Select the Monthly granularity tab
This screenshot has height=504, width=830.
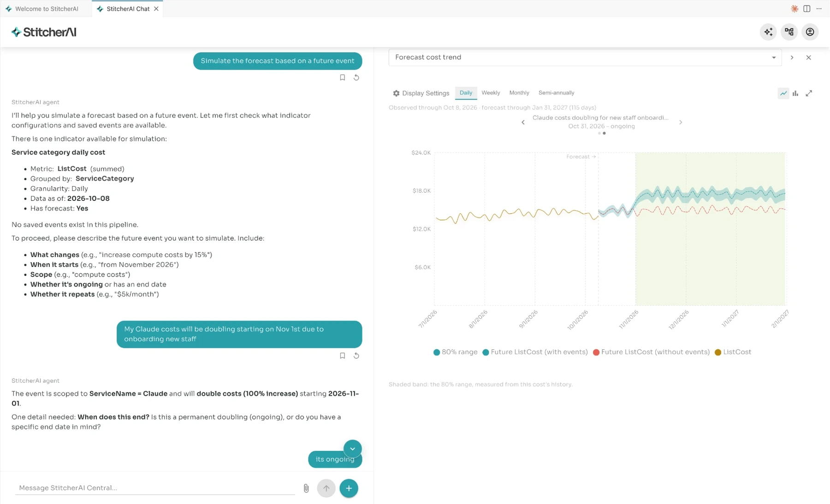click(519, 93)
